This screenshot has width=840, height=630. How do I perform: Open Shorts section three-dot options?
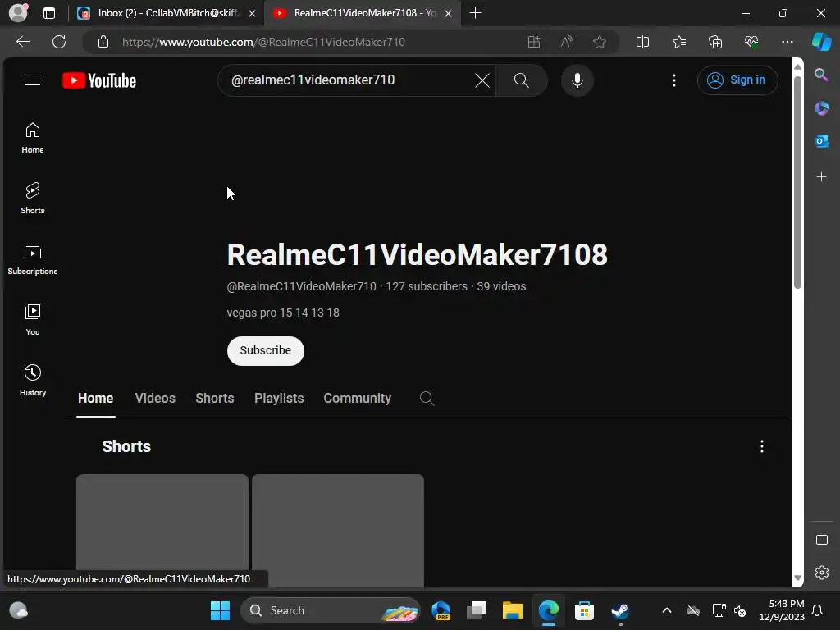point(762,446)
